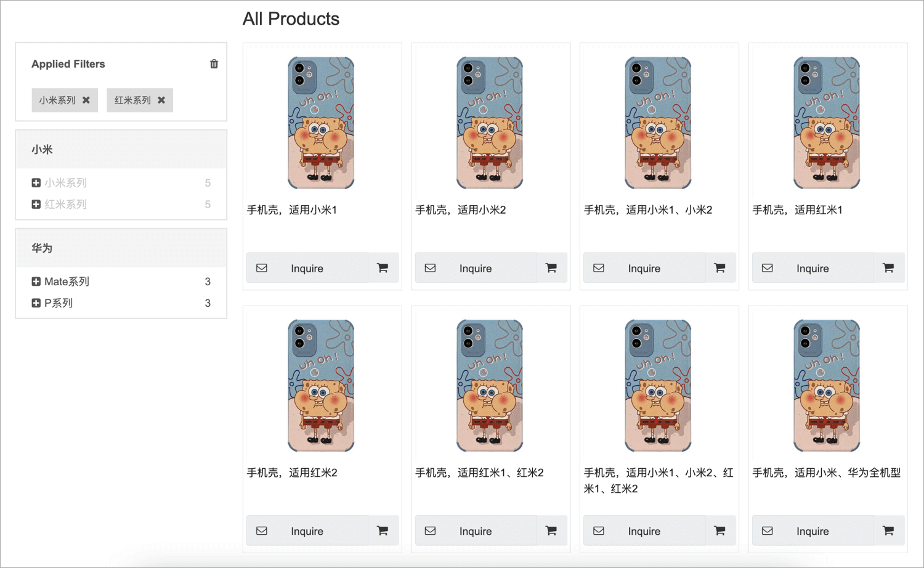Image resolution: width=924 pixels, height=568 pixels.
Task: Click the trash icon to clear applied filters
Action: point(214,64)
